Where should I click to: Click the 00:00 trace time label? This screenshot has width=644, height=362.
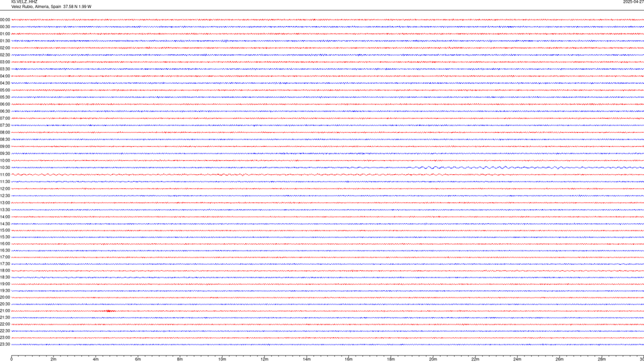click(5, 19)
